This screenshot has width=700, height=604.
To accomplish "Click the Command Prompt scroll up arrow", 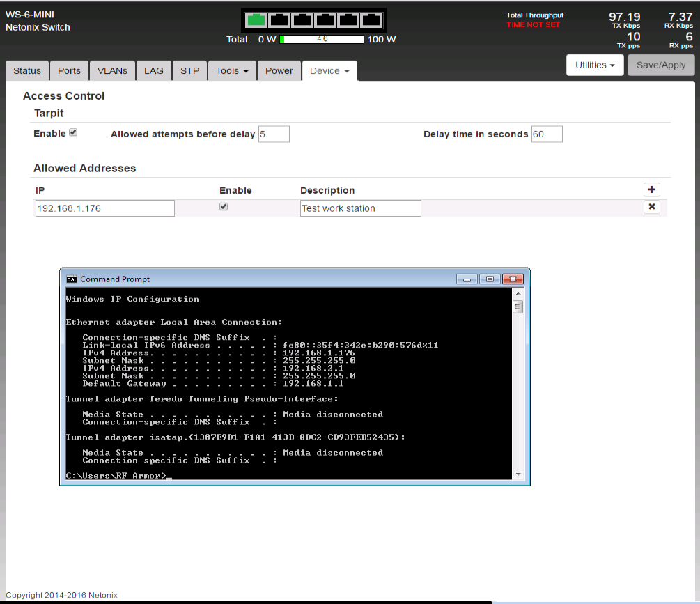I will point(518,295).
